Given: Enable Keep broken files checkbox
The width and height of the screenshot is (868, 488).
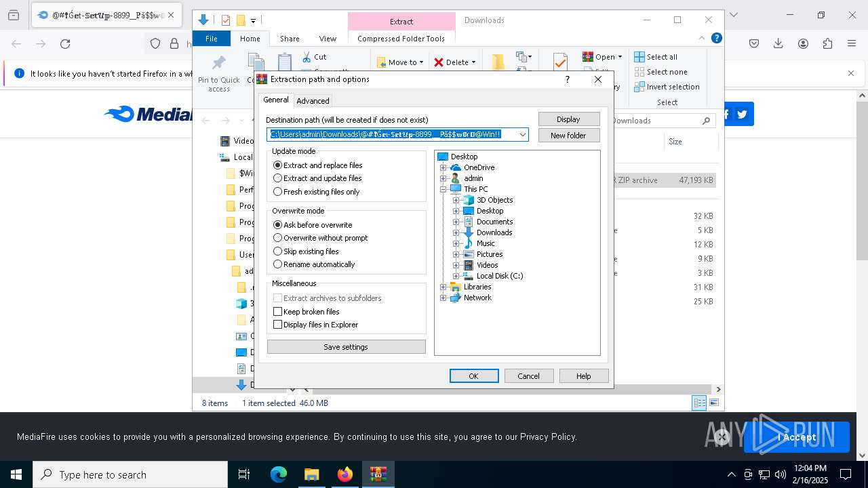Looking at the screenshot, I should [277, 312].
